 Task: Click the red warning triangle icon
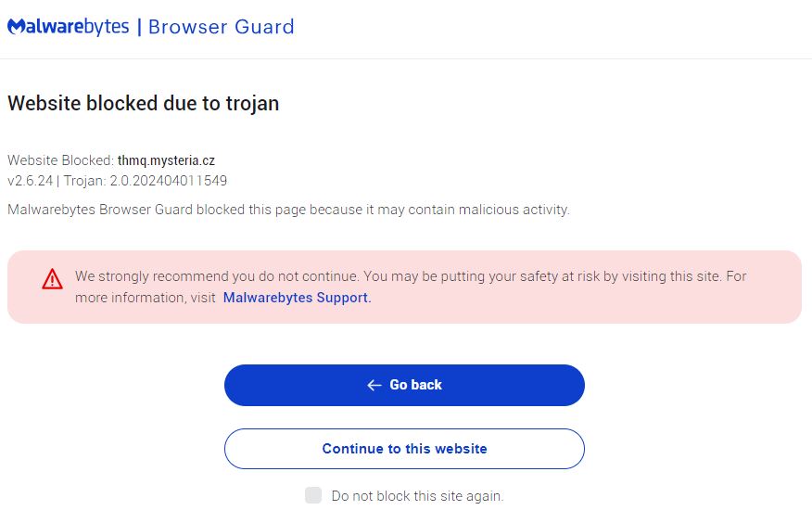52,278
